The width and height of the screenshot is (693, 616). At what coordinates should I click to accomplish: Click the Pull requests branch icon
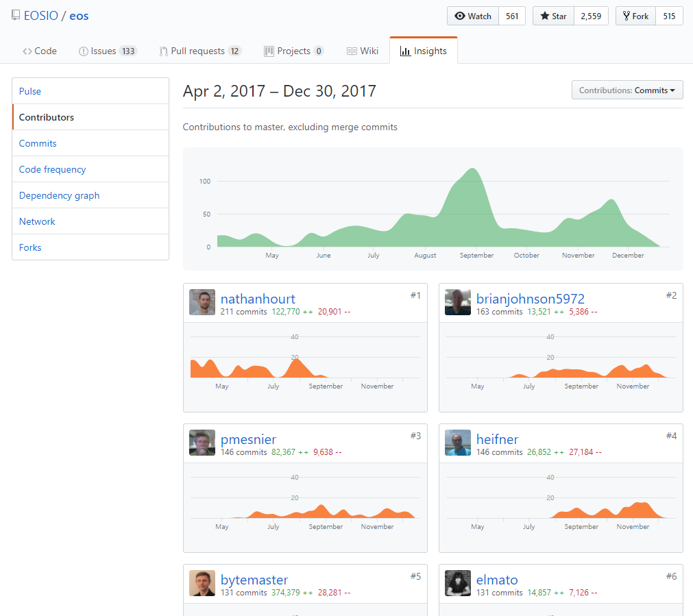point(164,51)
